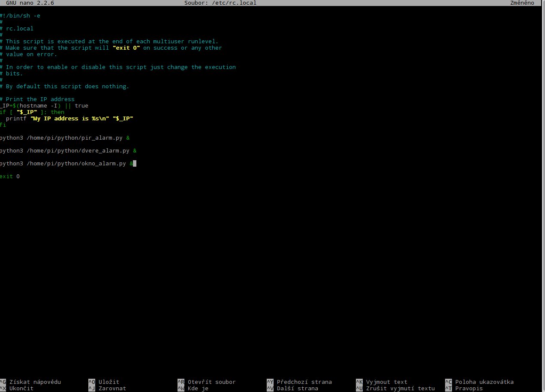
Task: Click the ^C Poloha ukazovátka shortcut
Action: click(x=480, y=382)
